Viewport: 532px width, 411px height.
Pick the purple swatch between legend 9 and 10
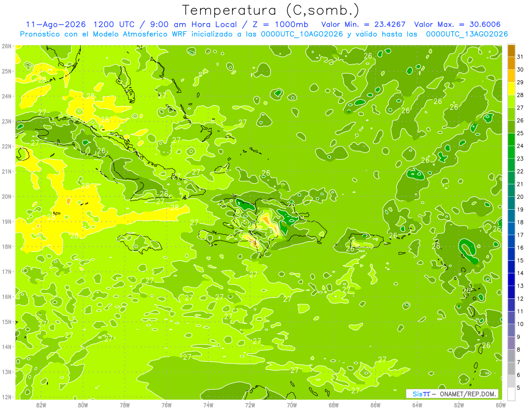point(511,330)
